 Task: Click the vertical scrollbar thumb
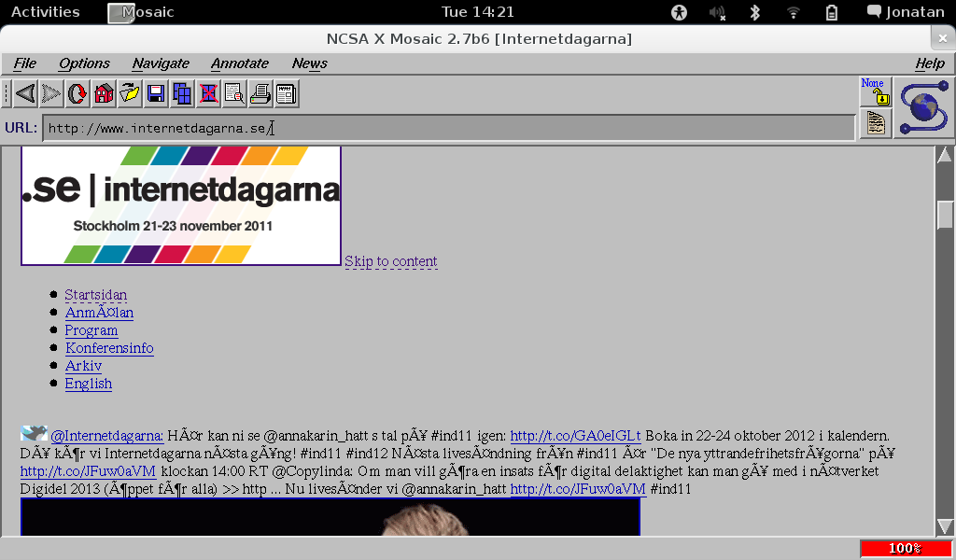pos(945,215)
